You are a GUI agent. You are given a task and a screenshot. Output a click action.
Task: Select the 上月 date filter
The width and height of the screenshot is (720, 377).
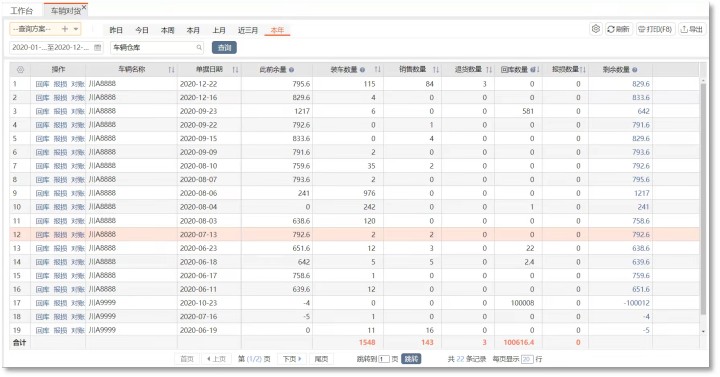coord(219,30)
